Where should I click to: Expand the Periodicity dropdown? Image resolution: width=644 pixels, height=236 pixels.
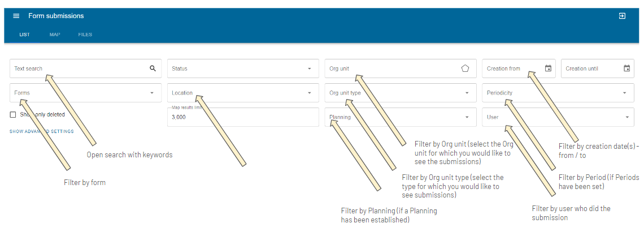(558, 93)
